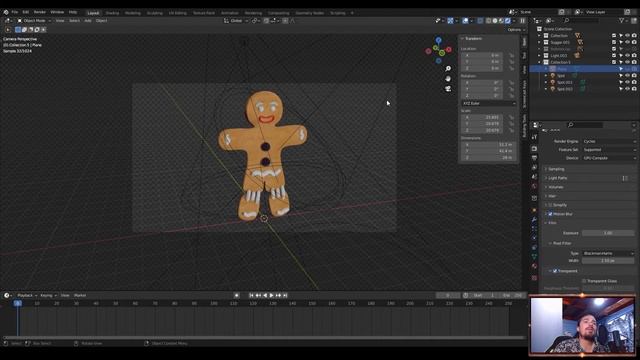Expand the Light Paths panel
Screen dimensions: 640x360
(557, 178)
